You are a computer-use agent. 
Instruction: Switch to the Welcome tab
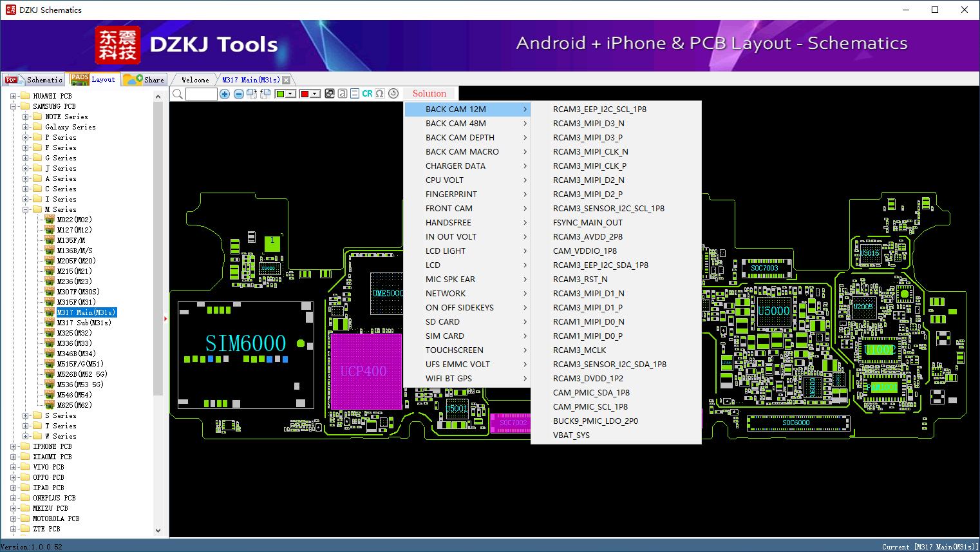click(195, 80)
